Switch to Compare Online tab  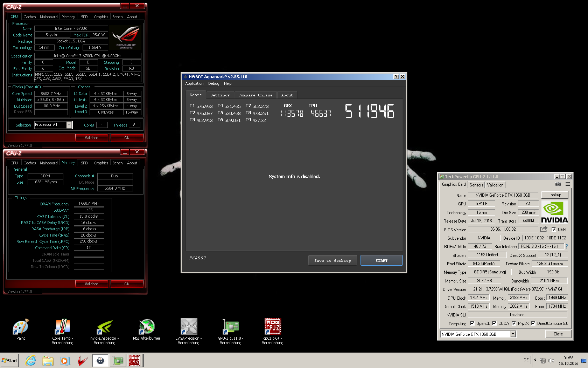255,95
